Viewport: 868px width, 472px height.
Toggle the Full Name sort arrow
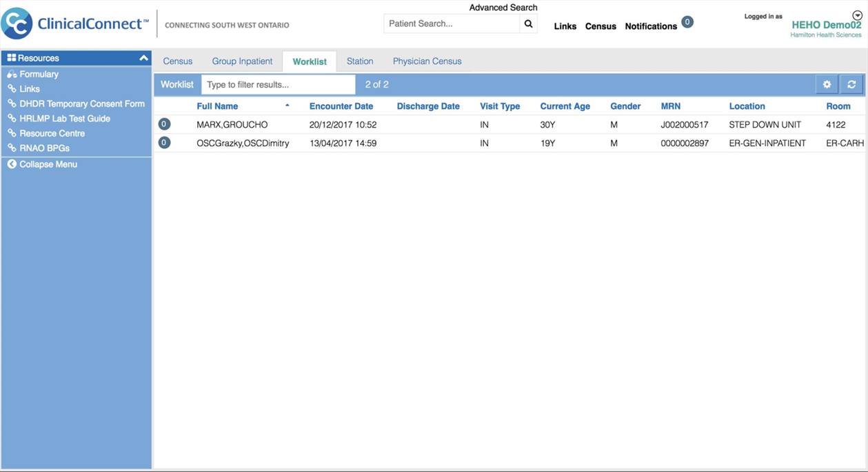[x=287, y=106]
